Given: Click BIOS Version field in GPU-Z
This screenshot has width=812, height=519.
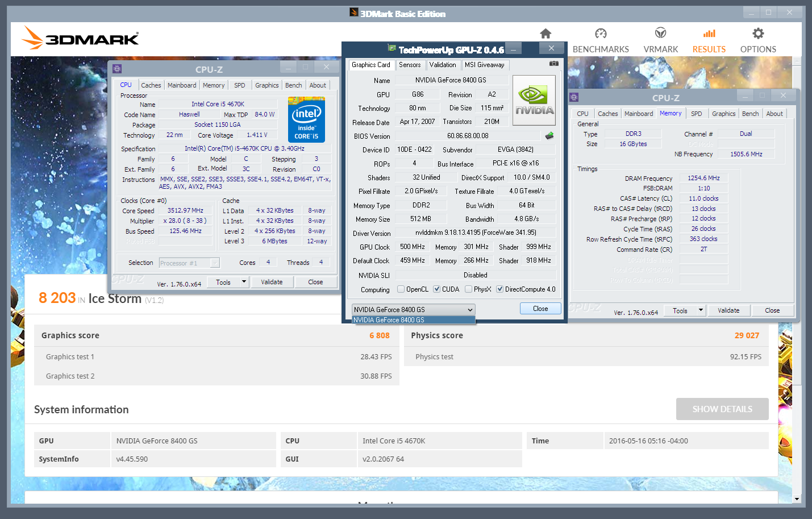Looking at the screenshot, I should pyautogui.click(x=468, y=136).
